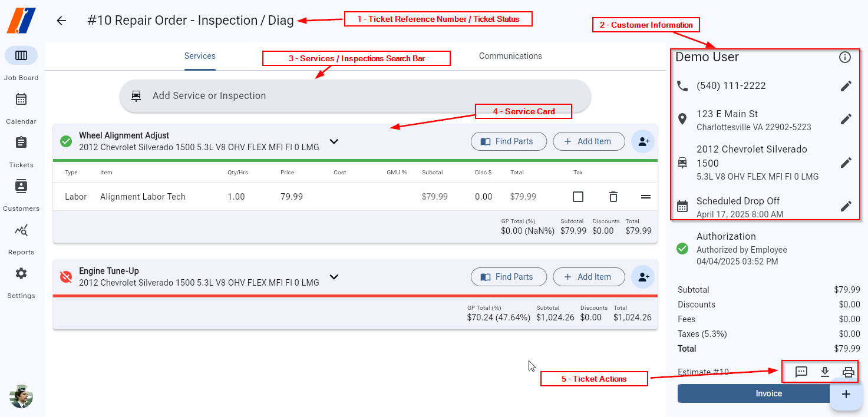
Task: Click the back arrow beside Repair Order title
Action: pyautogui.click(x=61, y=21)
